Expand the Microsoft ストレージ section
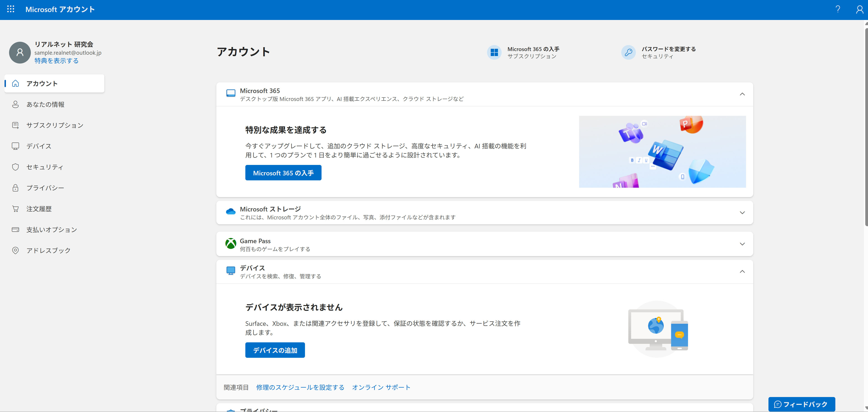This screenshot has width=868, height=412. [x=742, y=212]
